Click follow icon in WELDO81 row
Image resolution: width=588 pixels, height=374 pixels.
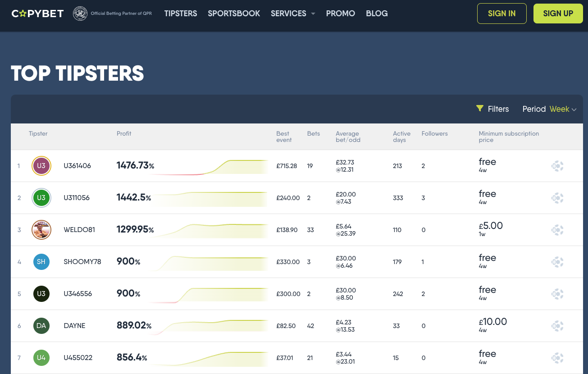[x=557, y=230]
